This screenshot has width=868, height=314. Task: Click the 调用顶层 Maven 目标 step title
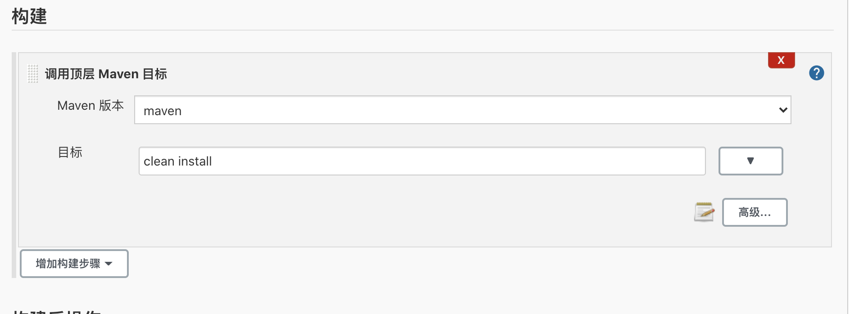pyautogui.click(x=106, y=74)
